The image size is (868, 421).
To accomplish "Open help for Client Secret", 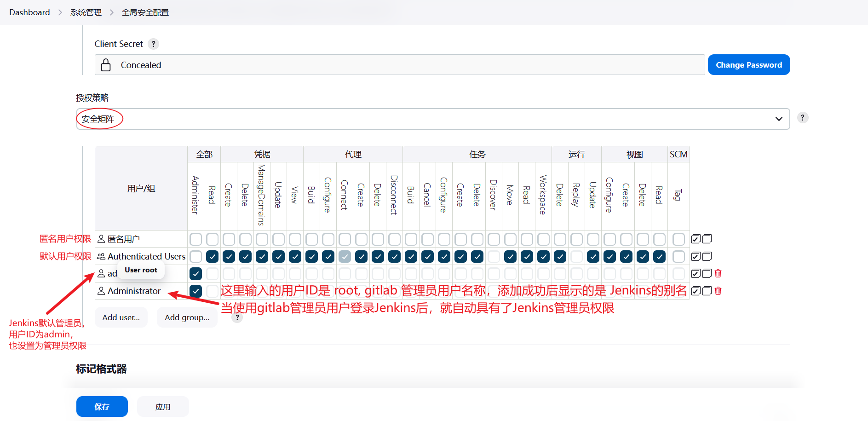I will (x=154, y=44).
